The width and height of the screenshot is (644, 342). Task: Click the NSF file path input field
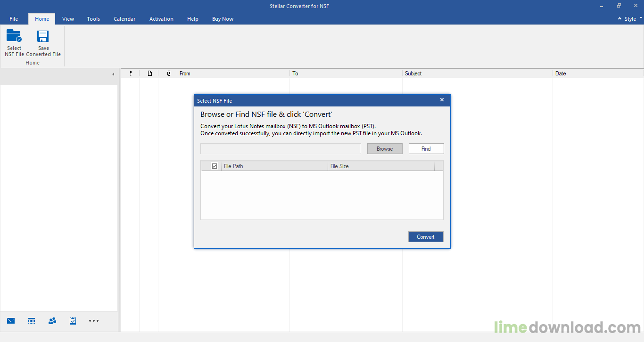tap(281, 149)
